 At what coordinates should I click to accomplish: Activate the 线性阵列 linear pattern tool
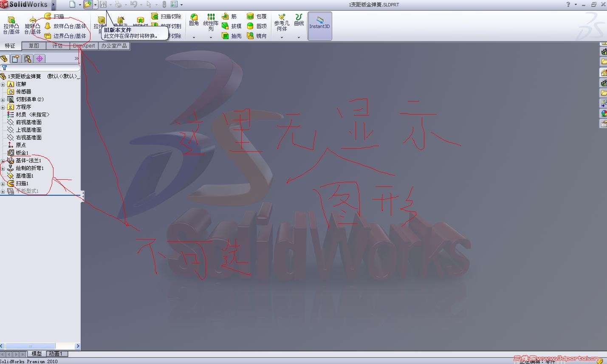tap(211, 23)
